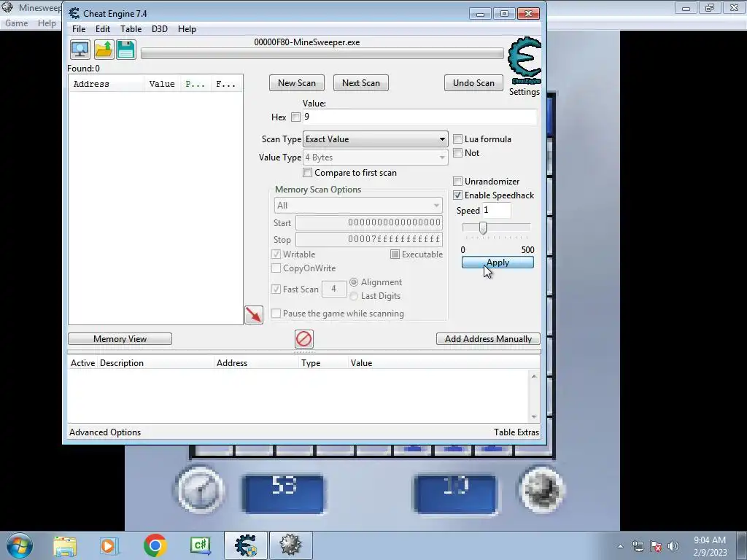Click Add Address Manually

(x=488, y=339)
